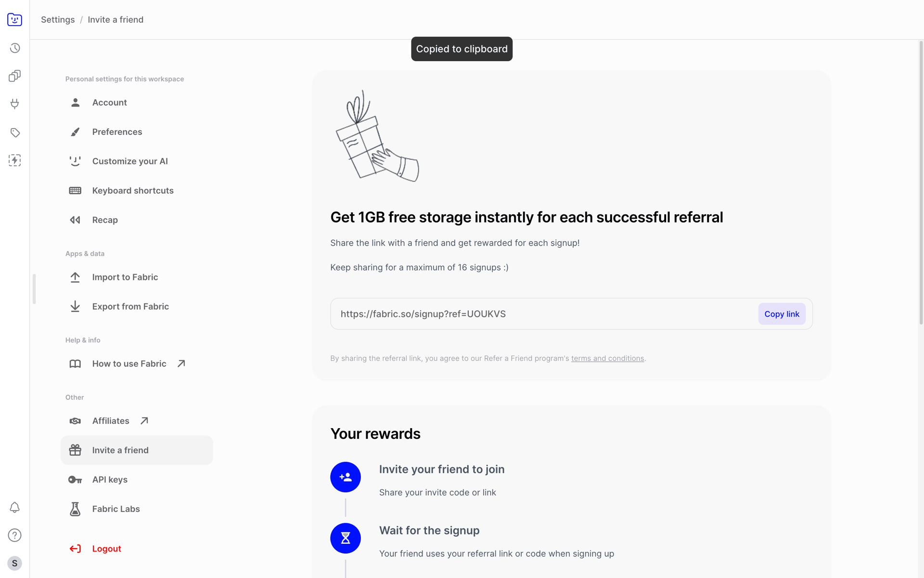Image resolution: width=924 pixels, height=578 pixels.
Task: Open the terms and conditions link
Action: point(607,358)
